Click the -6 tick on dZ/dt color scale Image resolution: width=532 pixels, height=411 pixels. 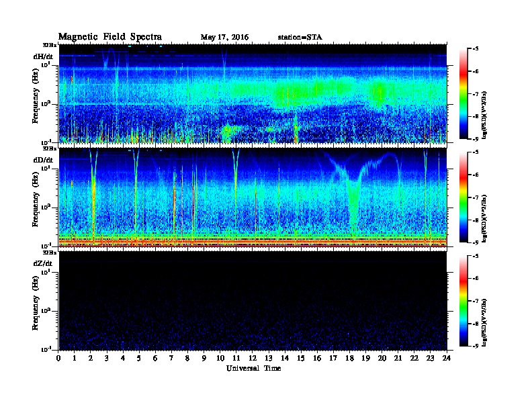pos(476,278)
